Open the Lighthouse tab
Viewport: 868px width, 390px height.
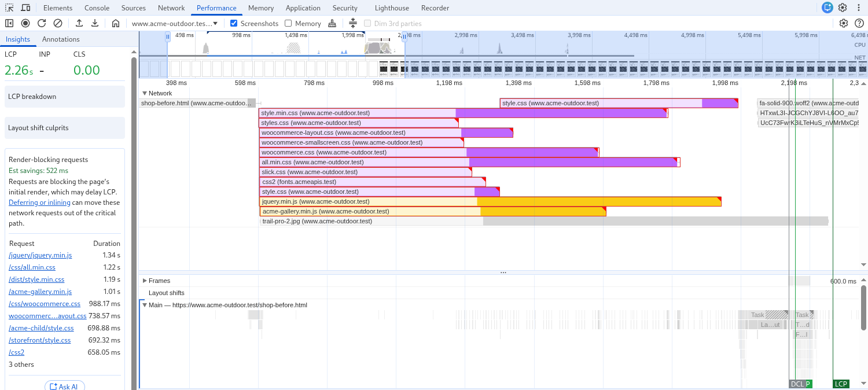tap(392, 8)
